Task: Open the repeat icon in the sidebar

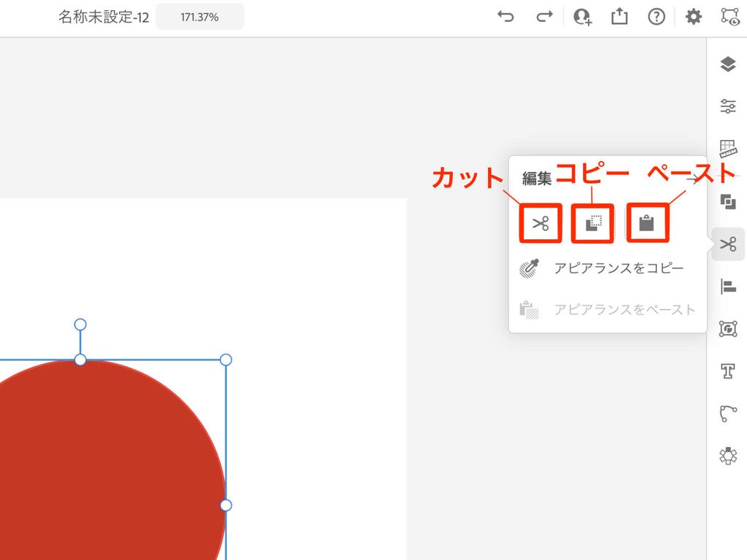Action: [x=728, y=456]
